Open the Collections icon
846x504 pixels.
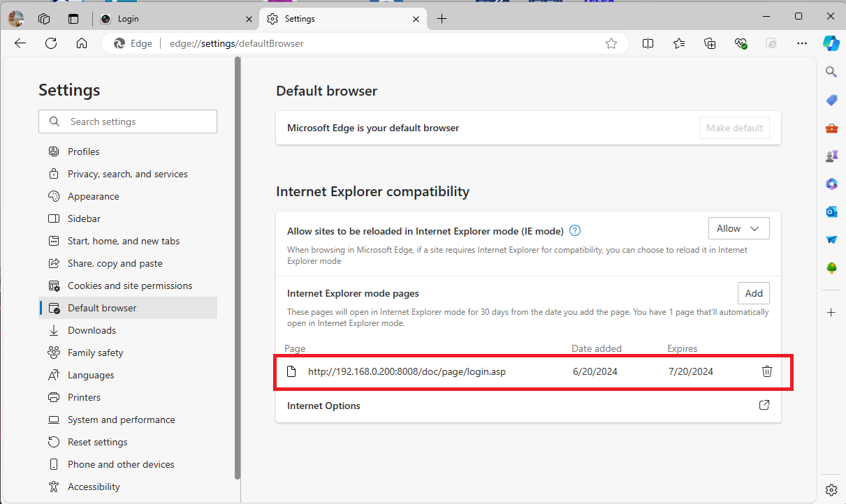tap(710, 43)
